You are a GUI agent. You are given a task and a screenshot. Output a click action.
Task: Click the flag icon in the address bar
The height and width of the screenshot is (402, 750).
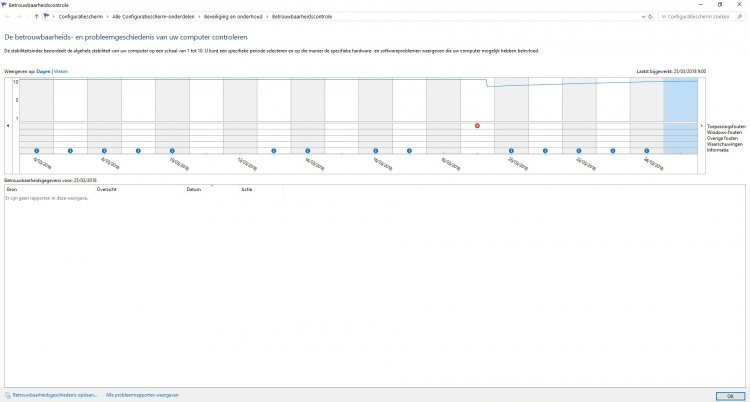click(x=47, y=16)
